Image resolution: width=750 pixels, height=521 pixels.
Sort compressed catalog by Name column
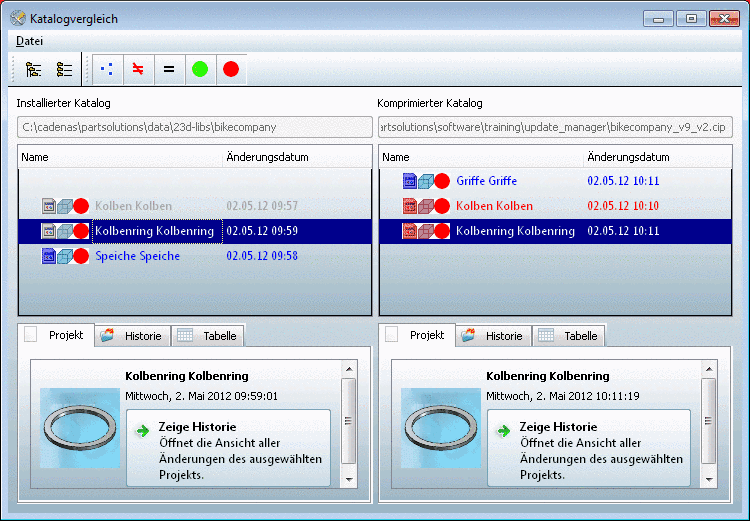pyautogui.click(x=482, y=157)
